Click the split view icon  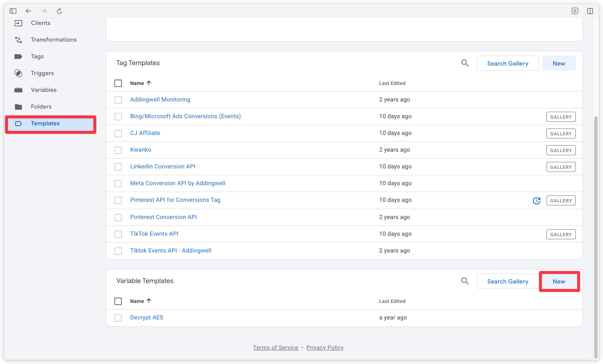click(x=590, y=11)
